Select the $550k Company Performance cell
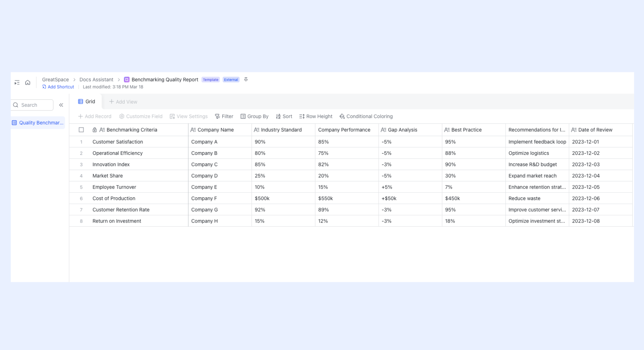The height and width of the screenshot is (350, 644). [x=347, y=198]
